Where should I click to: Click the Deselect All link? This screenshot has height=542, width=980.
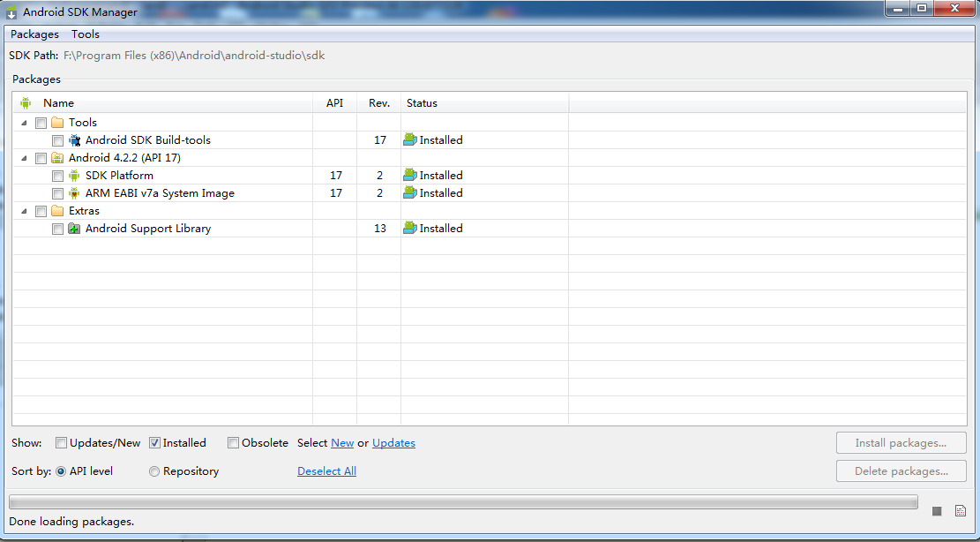pyautogui.click(x=327, y=471)
